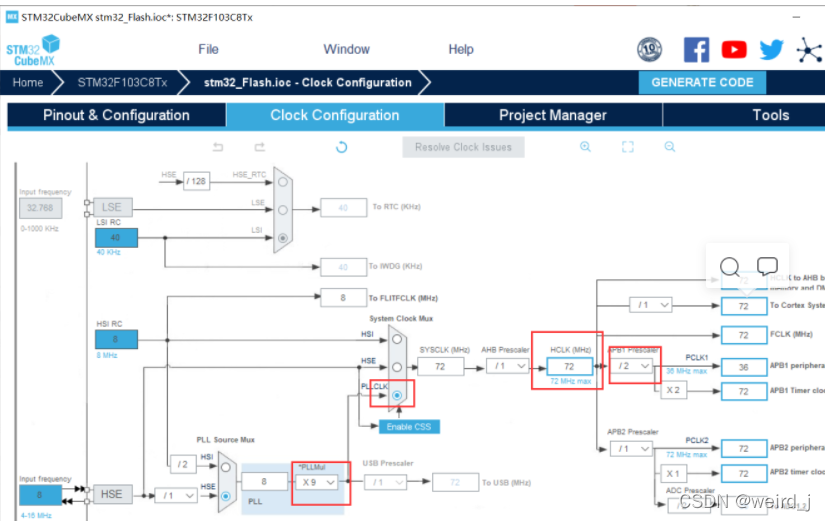The width and height of the screenshot is (825, 521).
Task: Open the APB1 Prescaler /2 dropdown
Action: tap(631, 366)
